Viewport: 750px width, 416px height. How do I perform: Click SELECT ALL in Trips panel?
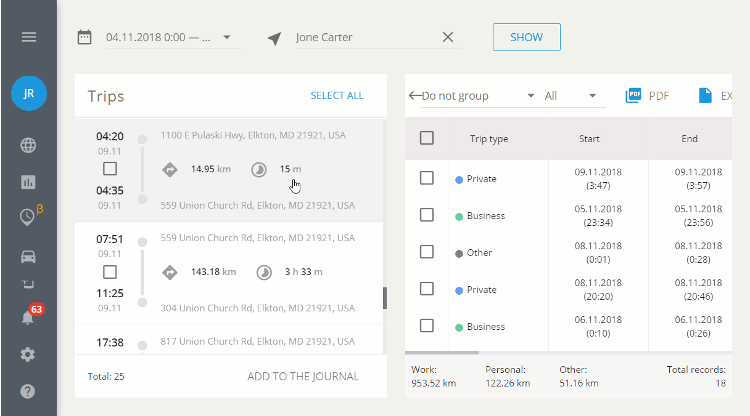[337, 96]
